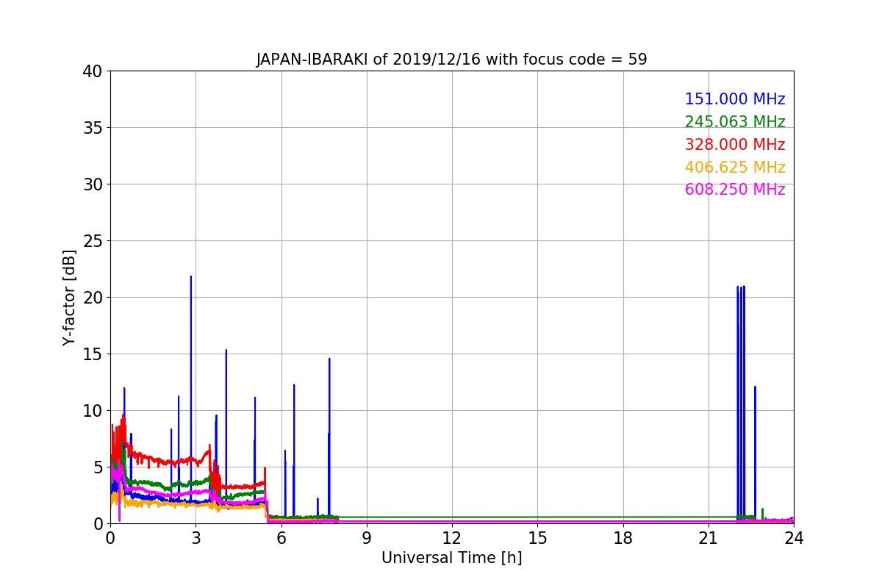Click the x-axis tick label 18
This screenshot has width=882, height=588.
[623, 538]
